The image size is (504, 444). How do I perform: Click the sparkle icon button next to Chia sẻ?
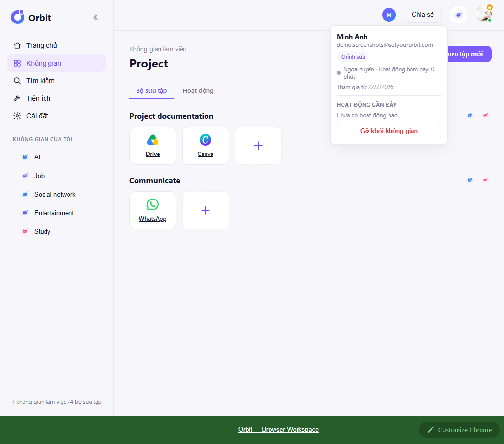[458, 15]
